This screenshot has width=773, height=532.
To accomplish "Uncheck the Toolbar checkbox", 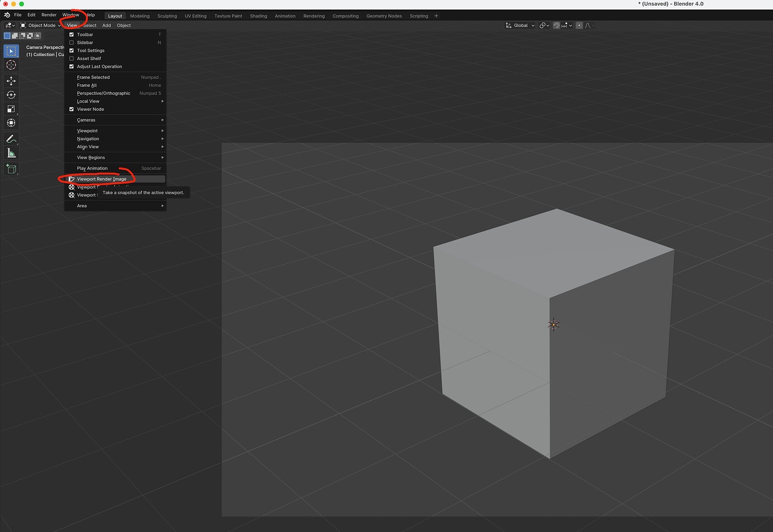I will pyautogui.click(x=71, y=35).
